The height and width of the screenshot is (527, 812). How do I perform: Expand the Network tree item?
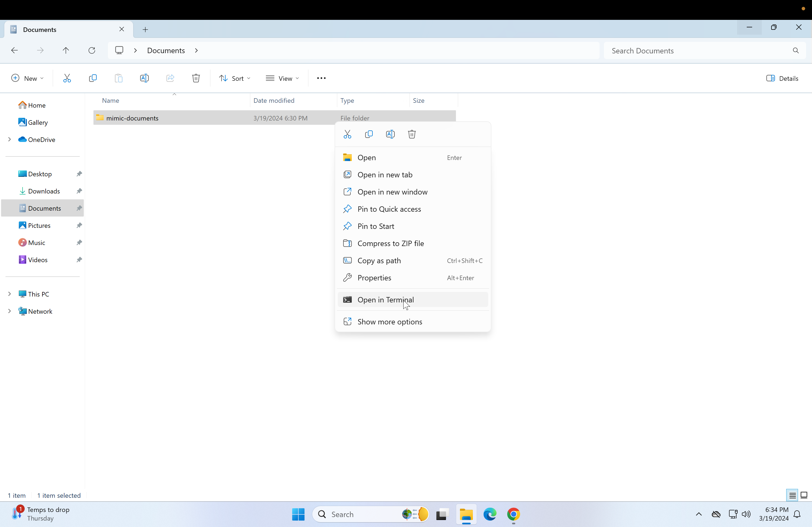click(x=9, y=310)
